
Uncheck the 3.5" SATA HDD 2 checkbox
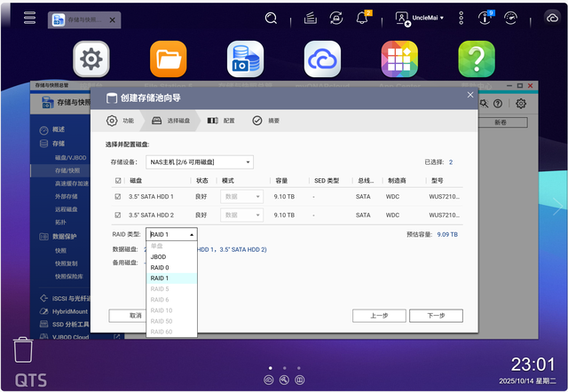(117, 215)
